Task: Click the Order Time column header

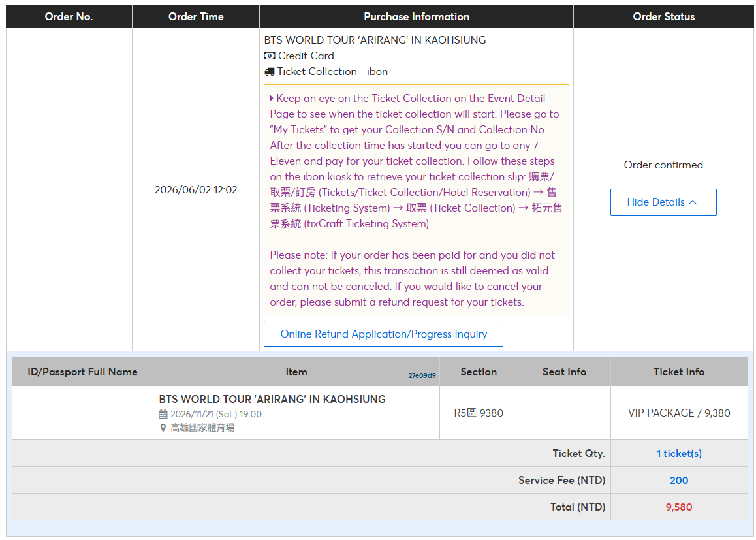Action: point(196,16)
